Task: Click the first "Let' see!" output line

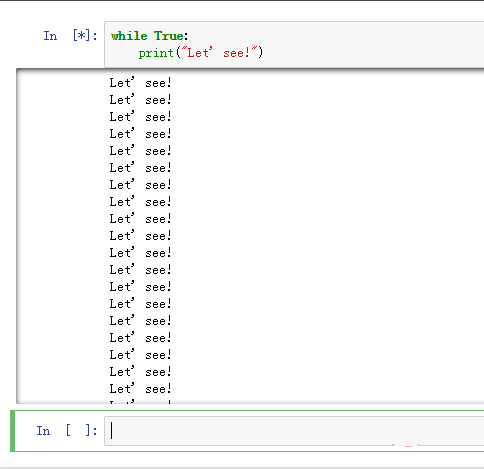Action: (140, 82)
